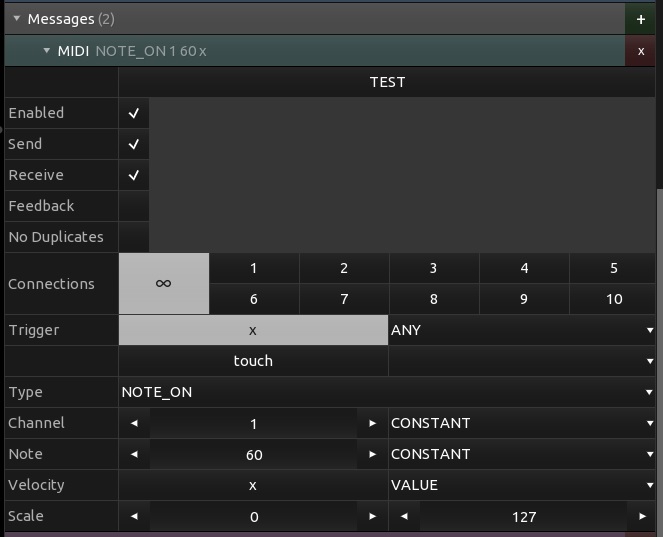Viewport: 663px width, 537px height.
Task: Click the TEST button
Action: [x=387, y=82]
